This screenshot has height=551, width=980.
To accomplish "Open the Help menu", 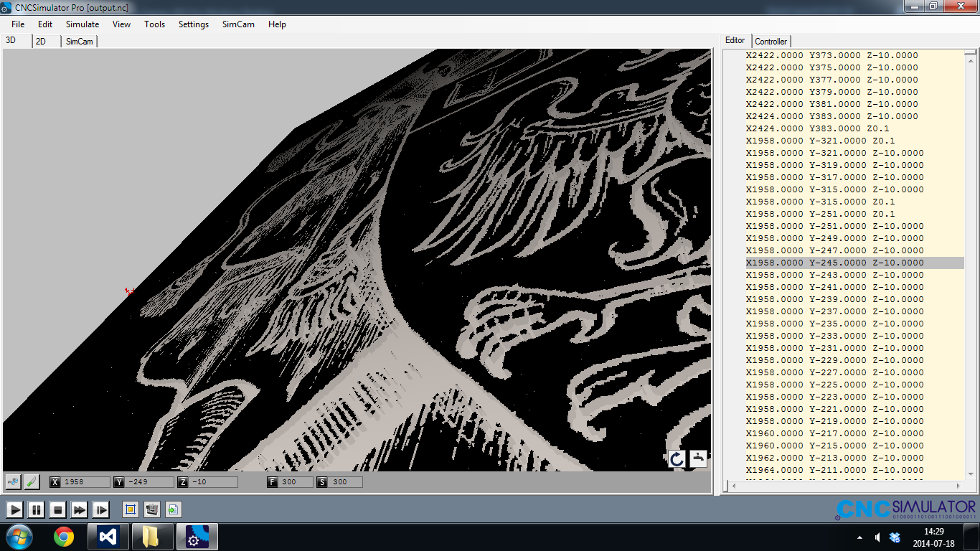I will (x=277, y=24).
